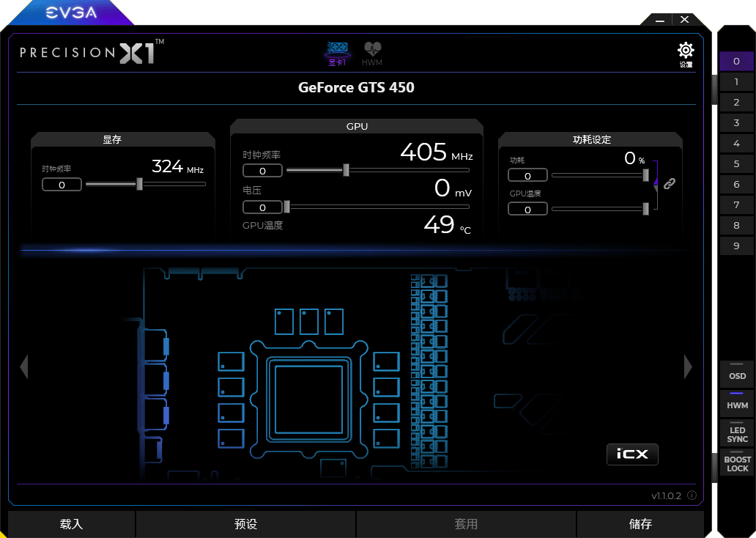Select profile slot 1
756x538 pixels.
736,81
